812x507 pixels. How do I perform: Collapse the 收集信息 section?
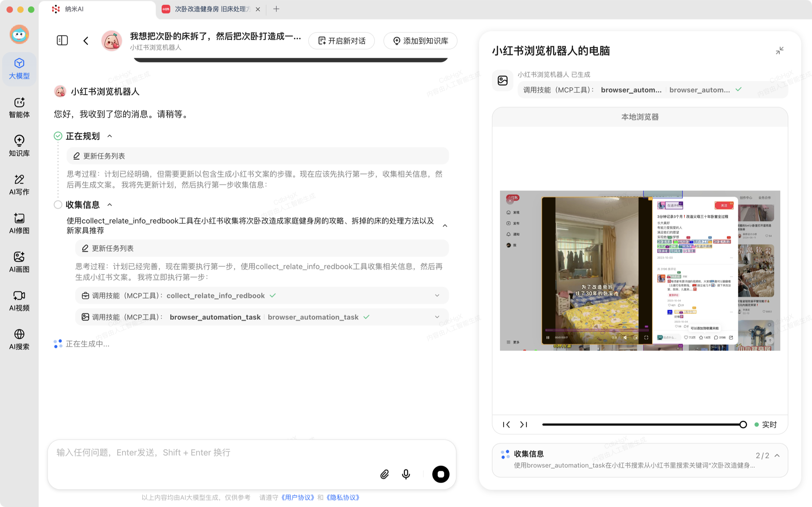(110, 205)
